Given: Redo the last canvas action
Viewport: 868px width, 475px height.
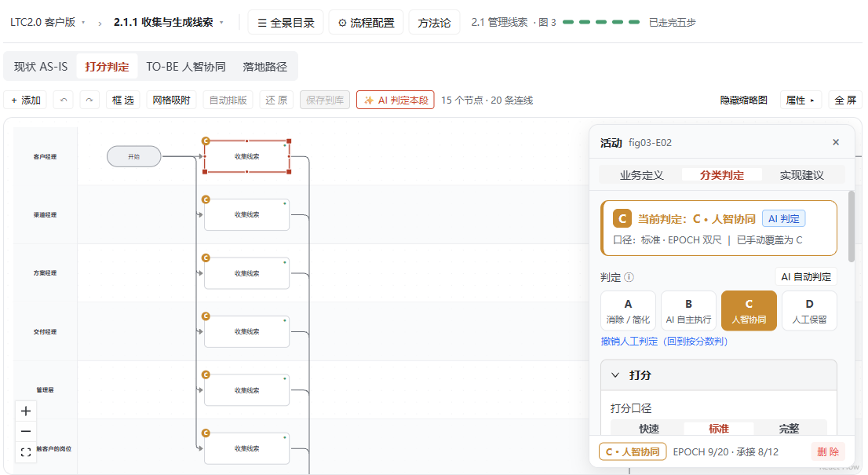Looking at the screenshot, I should click(89, 100).
